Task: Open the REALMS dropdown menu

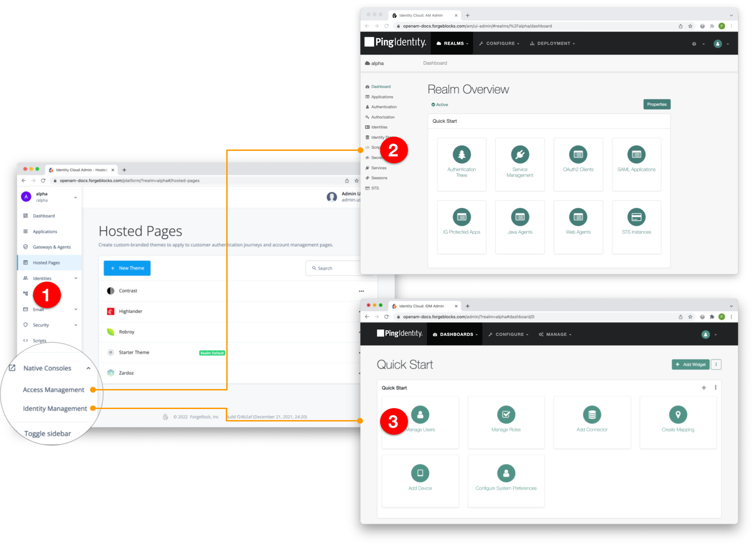Action: (452, 43)
